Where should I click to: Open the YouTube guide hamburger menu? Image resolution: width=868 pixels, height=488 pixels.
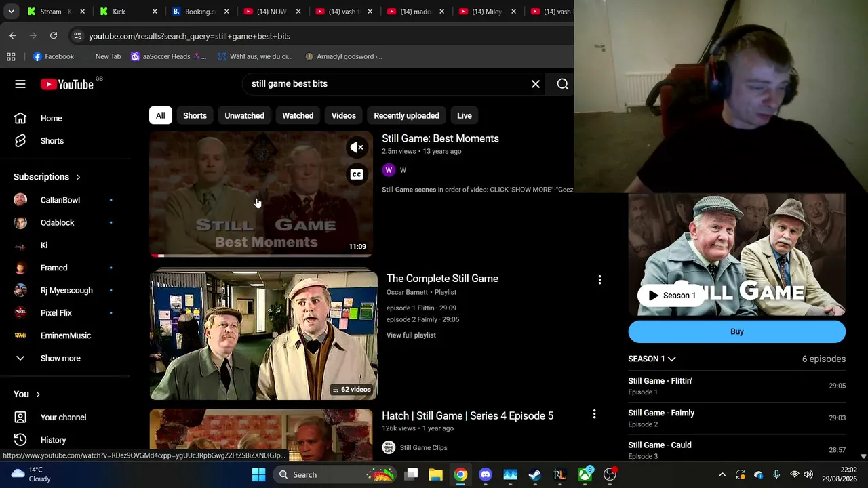click(x=20, y=84)
